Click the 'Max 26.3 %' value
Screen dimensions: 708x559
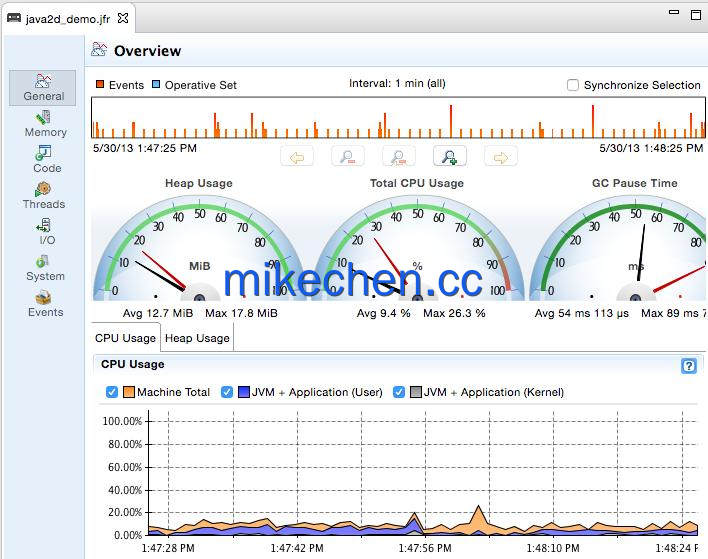tap(454, 313)
